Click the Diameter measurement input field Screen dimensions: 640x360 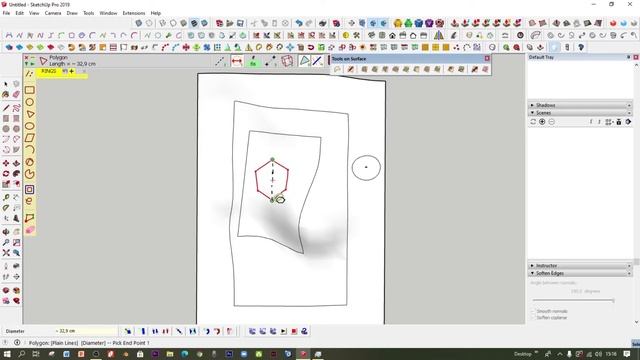pos(86,331)
